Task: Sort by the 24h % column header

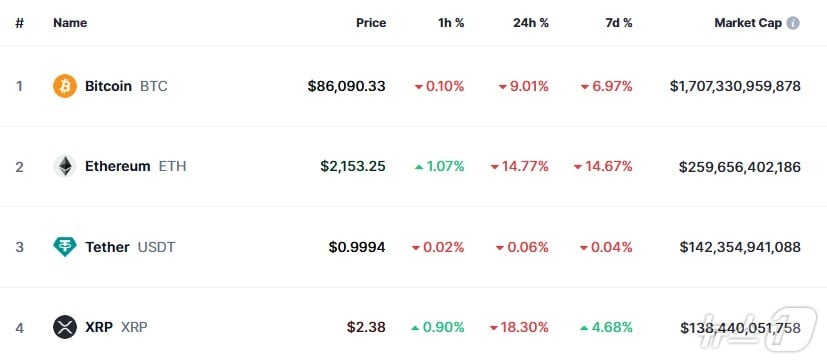Action: point(531,23)
